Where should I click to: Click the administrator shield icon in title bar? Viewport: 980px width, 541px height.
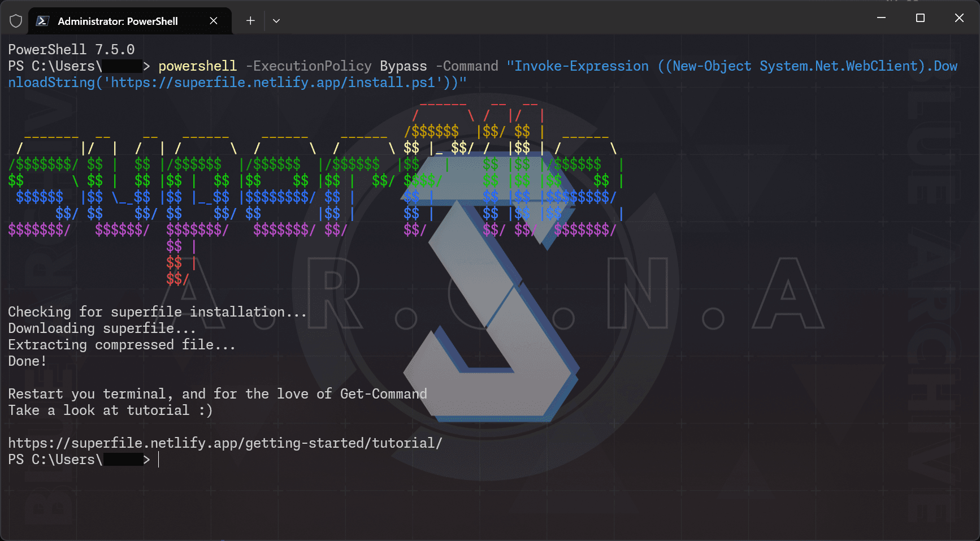pos(16,21)
